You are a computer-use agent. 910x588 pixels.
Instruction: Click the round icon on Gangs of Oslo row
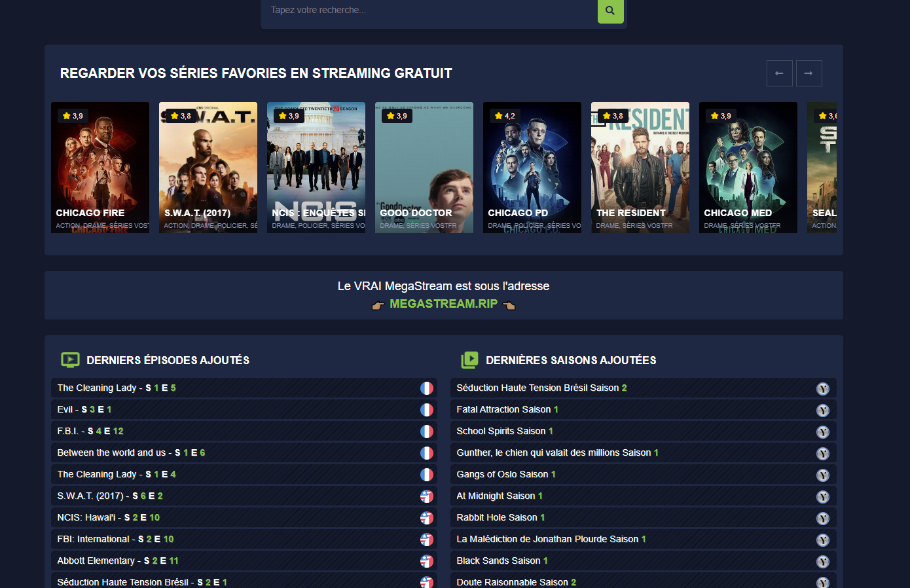(823, 475)
